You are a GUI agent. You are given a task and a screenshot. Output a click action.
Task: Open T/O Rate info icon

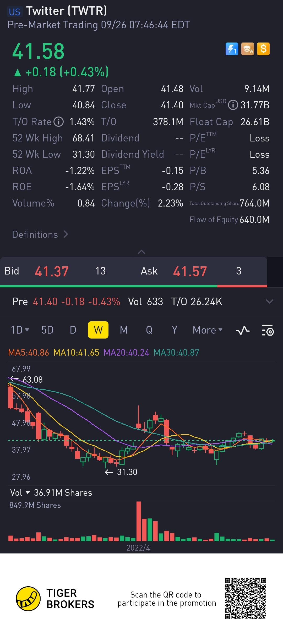pos(59,122)
